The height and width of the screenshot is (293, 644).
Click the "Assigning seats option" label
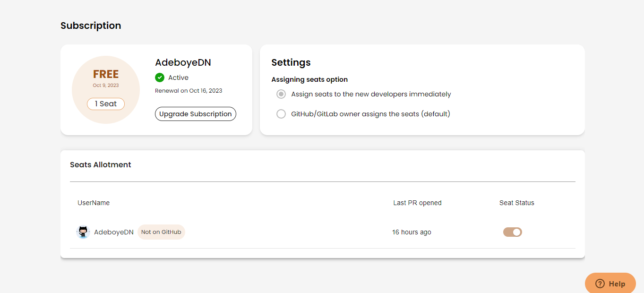click(309, 79)
